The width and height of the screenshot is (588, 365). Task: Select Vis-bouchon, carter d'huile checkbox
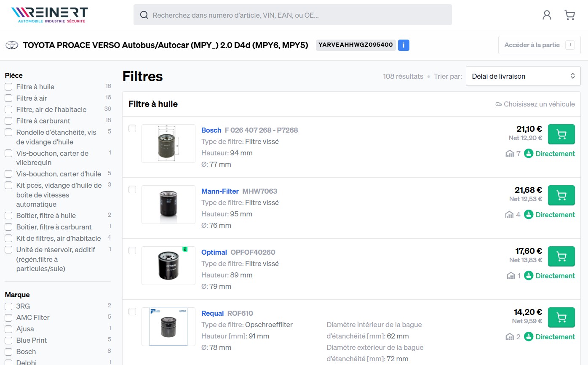click(x=8, y=174)
